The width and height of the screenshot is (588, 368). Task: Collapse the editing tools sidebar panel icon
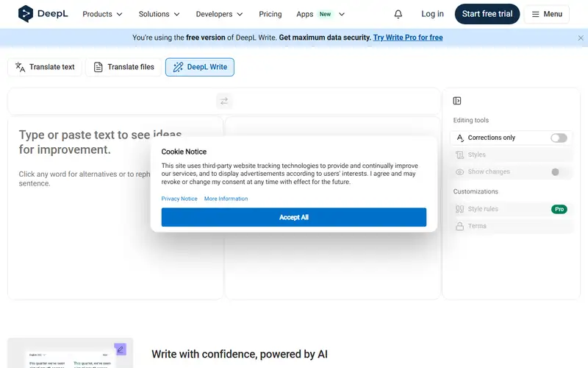pos(456,101)
